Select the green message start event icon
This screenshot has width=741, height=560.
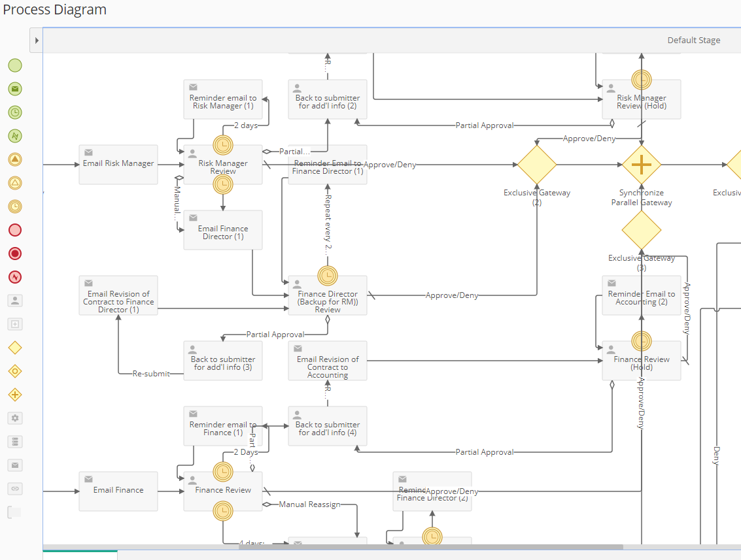point(15,89)
